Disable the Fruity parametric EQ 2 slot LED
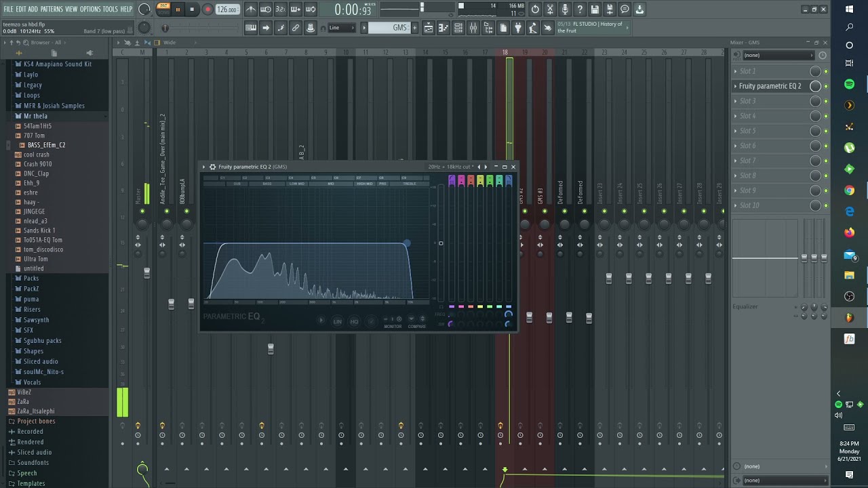Screen dimensions: 868x488 tap(826, 86)
